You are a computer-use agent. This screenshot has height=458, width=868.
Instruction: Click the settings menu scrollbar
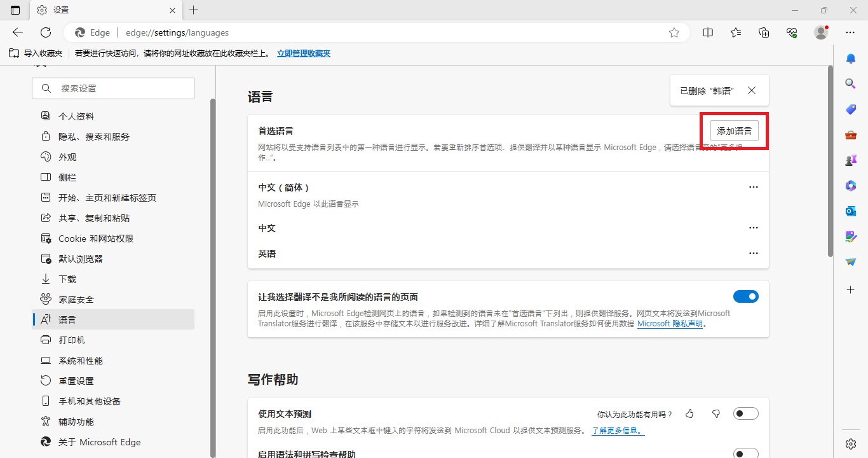212,277
